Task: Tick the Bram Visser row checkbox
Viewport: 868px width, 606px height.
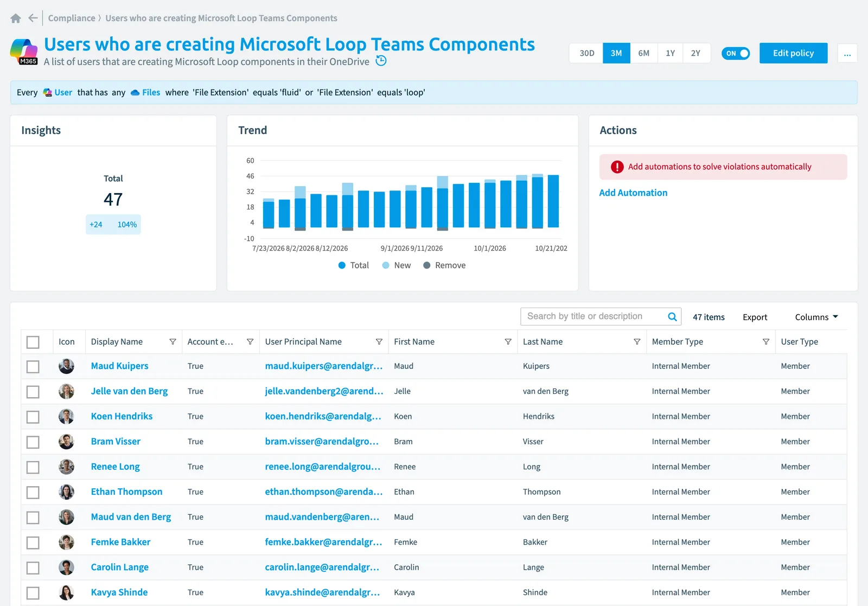Action: tap(33, 442)
